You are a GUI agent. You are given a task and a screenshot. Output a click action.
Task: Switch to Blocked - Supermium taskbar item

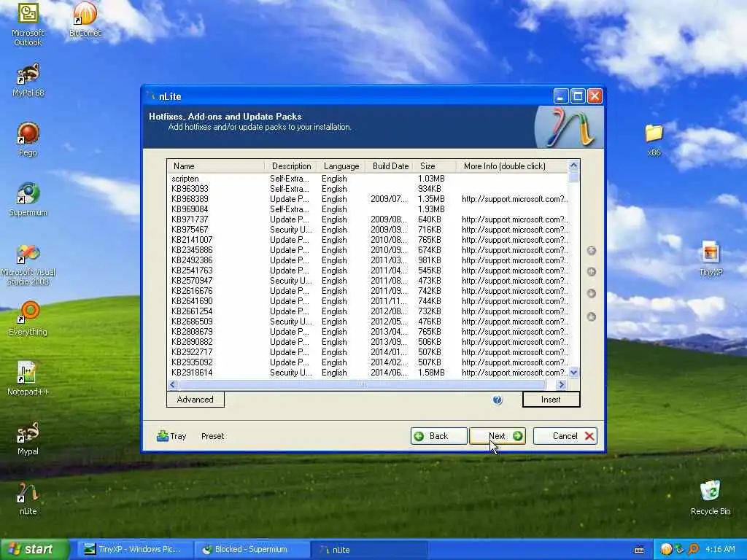[x=251, y=550]
